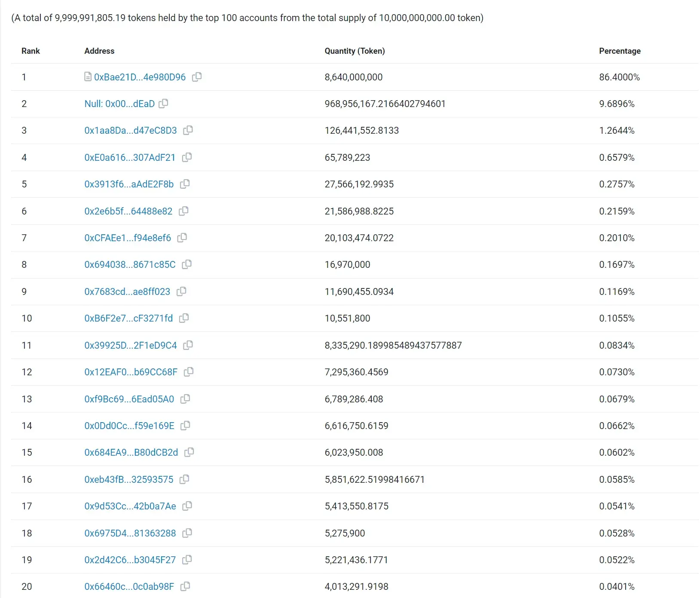Copy address 0x7683cd...ae8ff023
700x598 pixels.
click(x=181, y=291)
